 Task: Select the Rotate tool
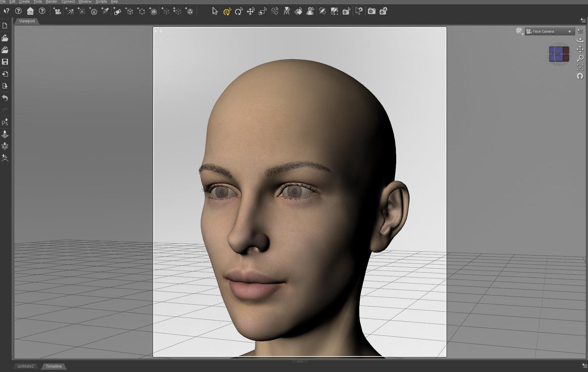coord(239,11)
